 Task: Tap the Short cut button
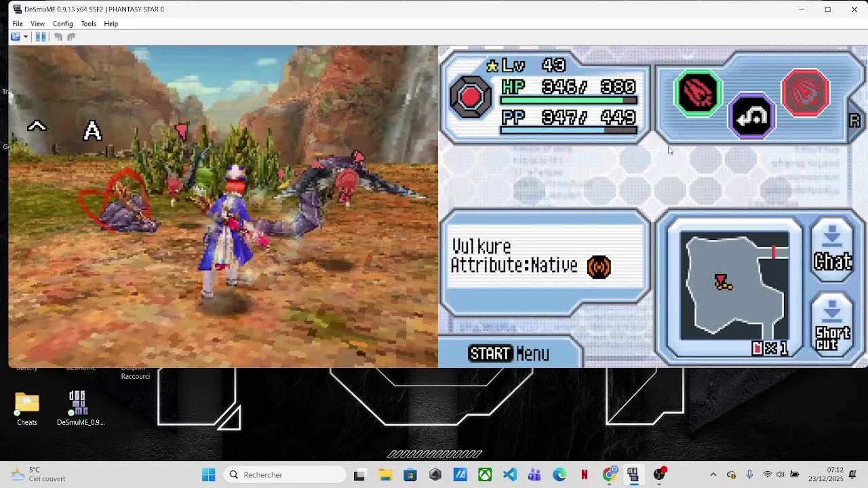pyautogui.click(x=833, y=325)
